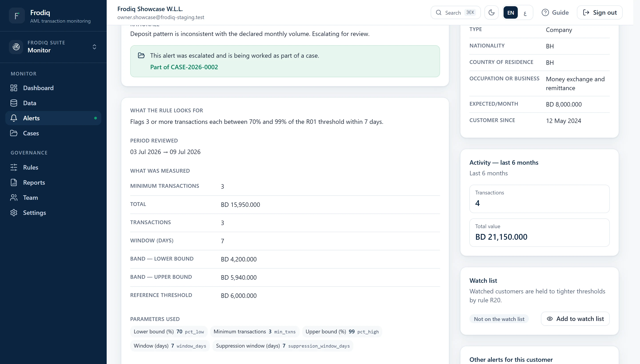Viewport: 640px width, 364px height.
Task: Go to the Data section
Action: tap(53, 103)
